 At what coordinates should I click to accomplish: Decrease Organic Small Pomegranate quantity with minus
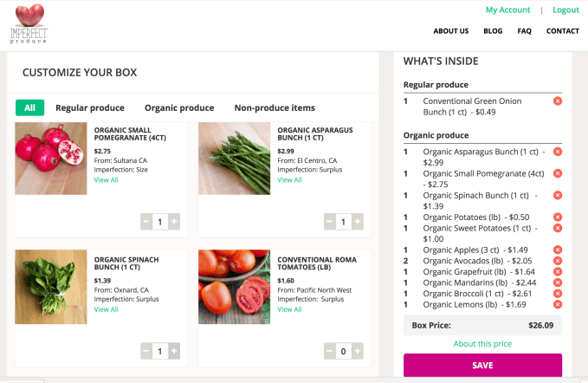146,221
